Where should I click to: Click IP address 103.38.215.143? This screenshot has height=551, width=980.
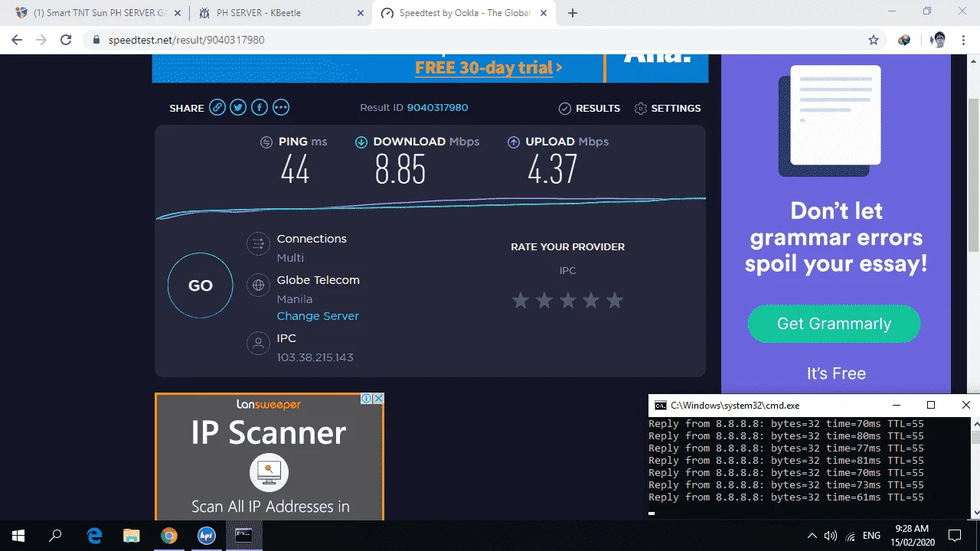(315, 357)
